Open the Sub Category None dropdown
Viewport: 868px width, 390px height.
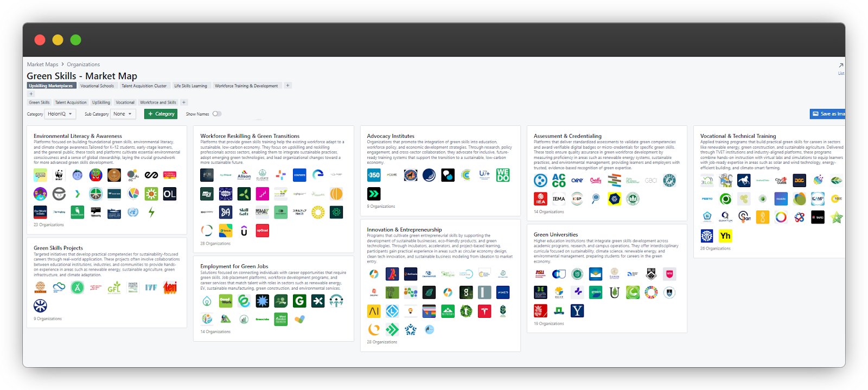[x=123, y=114]
